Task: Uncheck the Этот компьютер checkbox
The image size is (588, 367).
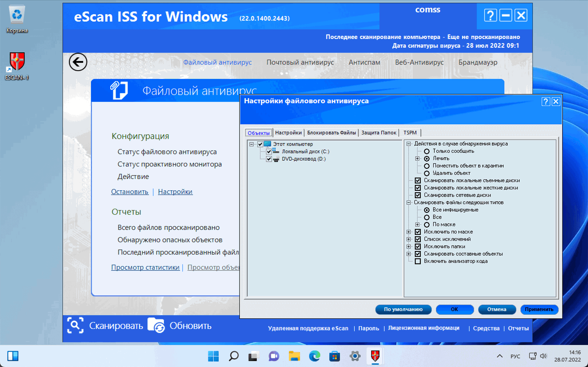Action: [x=260, y=144]
